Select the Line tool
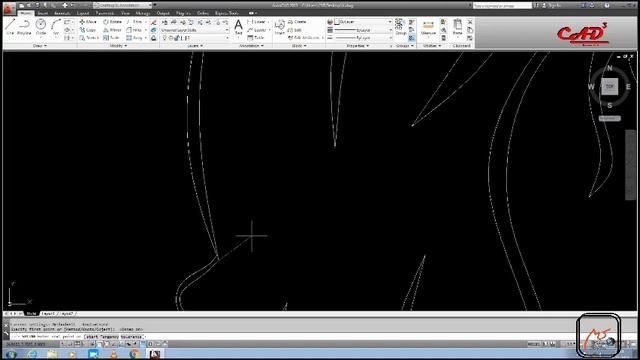The height and width of the screenshot is (360, 640). (10, 27)
